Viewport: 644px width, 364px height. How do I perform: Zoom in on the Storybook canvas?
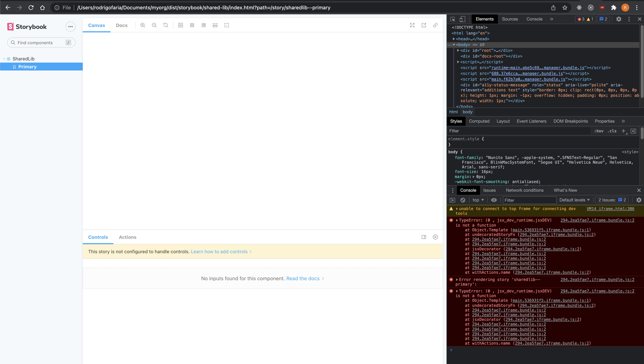tap(143, 25)
